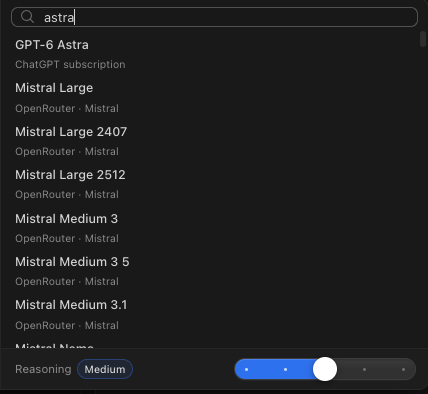
Task: Set reasoning slider to the second dot
Action: (x=285, y=369)
